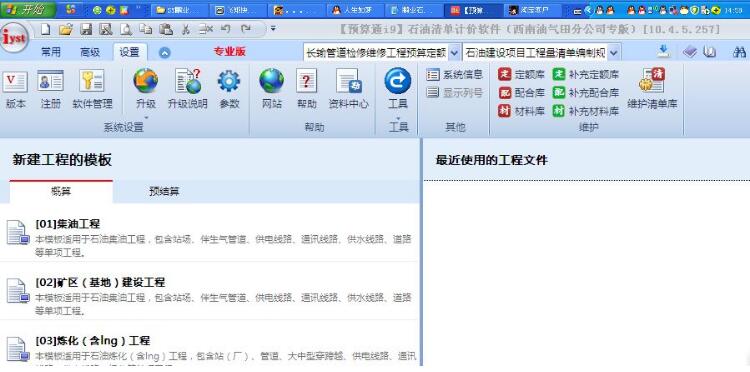The image size is (750, 372).
Task: Save the project with the floppy icon
Action: (86, 30)
